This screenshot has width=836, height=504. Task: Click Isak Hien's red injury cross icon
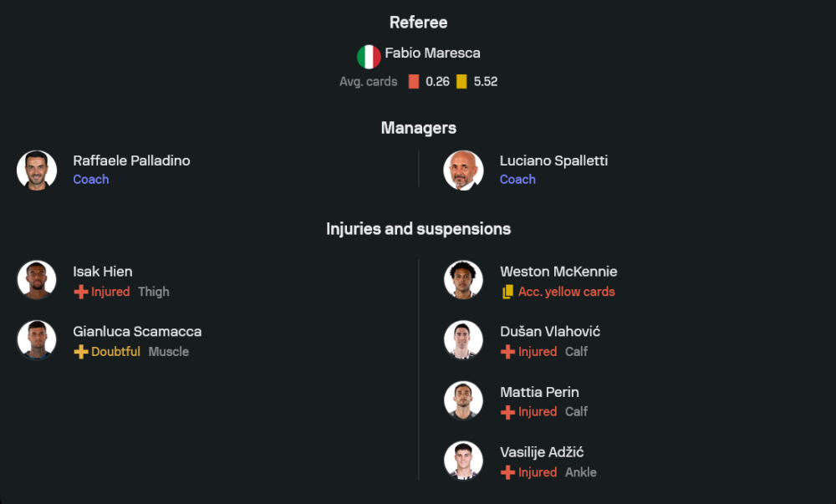click(81, 292)
